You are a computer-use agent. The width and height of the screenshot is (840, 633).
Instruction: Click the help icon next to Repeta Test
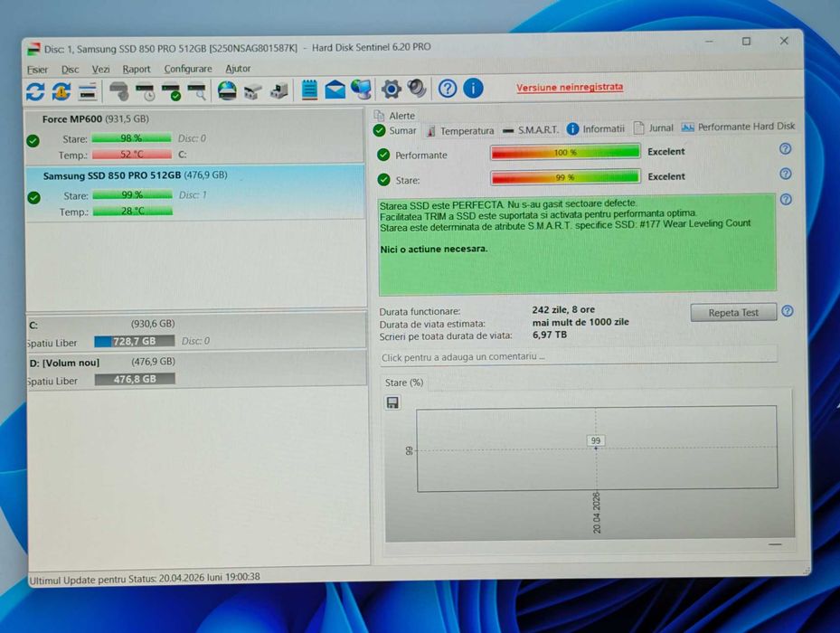pos(787,311)
